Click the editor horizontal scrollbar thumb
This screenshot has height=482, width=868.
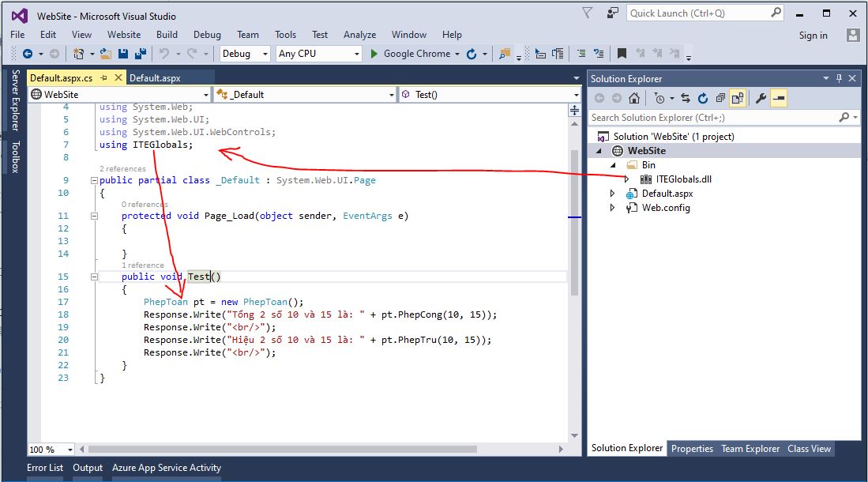click(282, 450)
